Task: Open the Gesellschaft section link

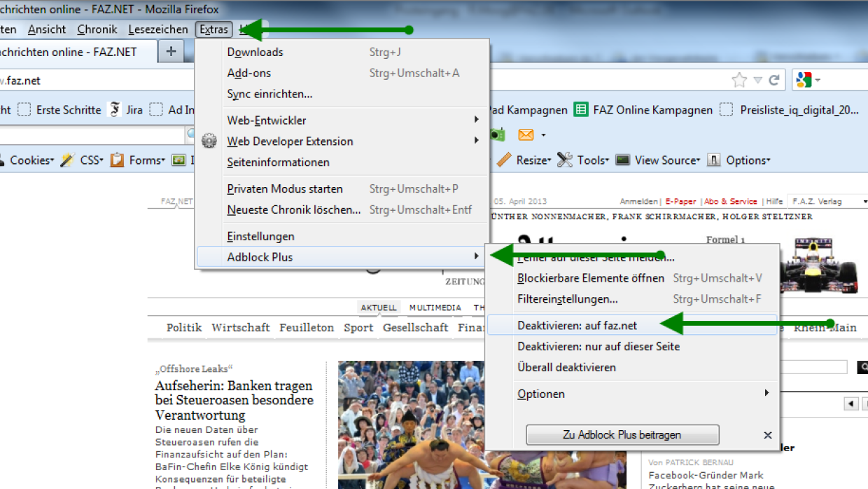Action: click(x=416, y=327)
